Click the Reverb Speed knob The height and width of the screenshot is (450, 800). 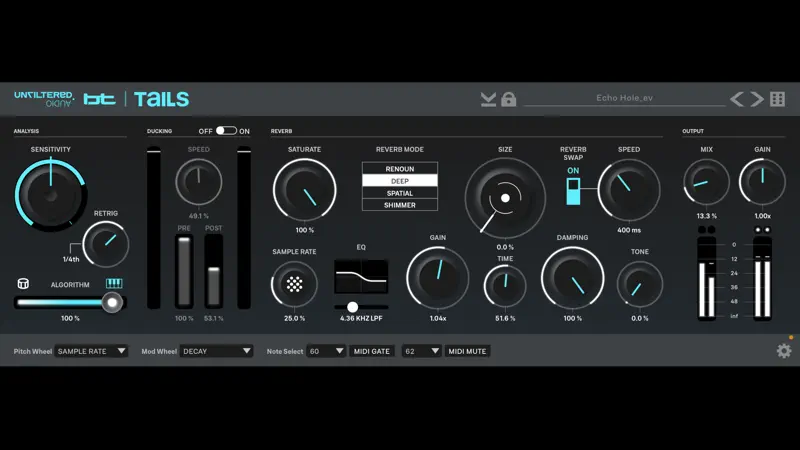coord(629,190)
